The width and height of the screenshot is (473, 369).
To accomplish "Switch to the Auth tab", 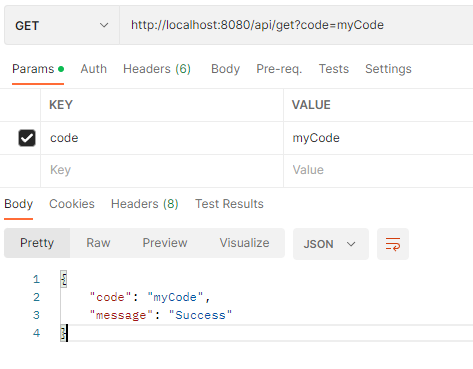I will coord(94,69).
